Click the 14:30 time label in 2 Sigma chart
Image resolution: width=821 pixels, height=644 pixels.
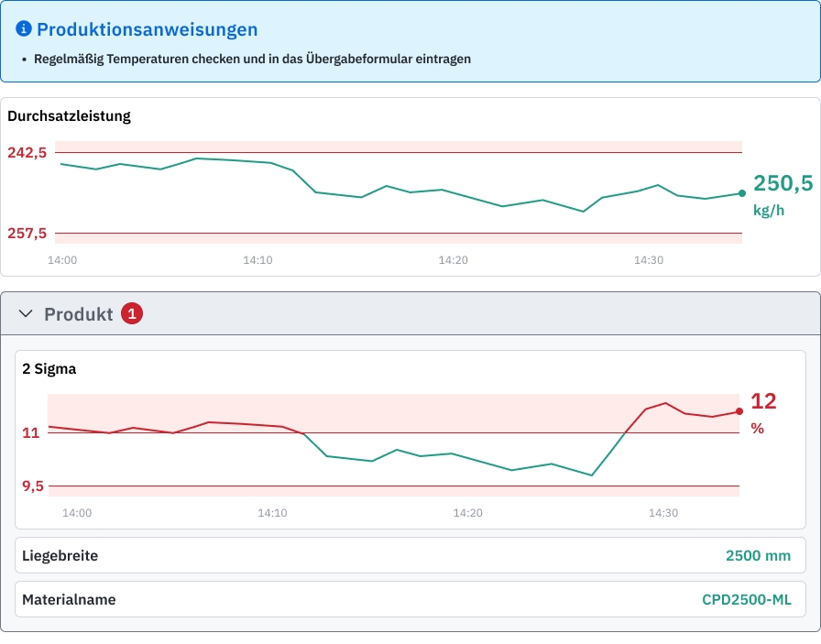tap(662, 513)
